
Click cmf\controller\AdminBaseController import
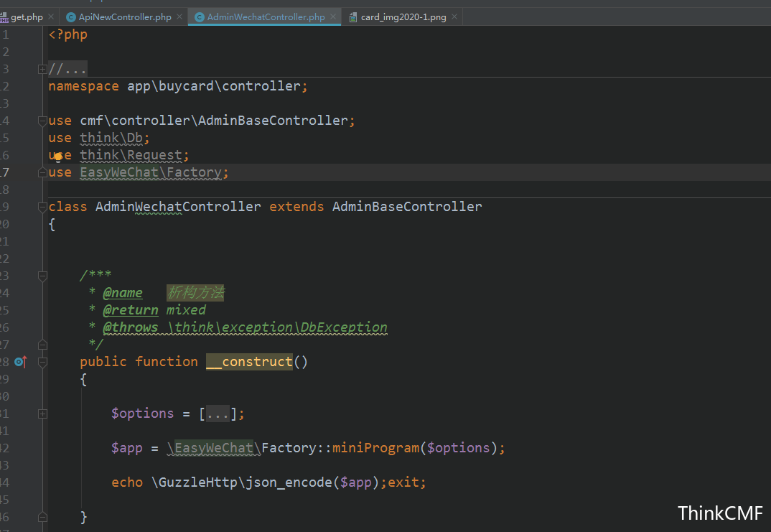(x=214, y=121)
